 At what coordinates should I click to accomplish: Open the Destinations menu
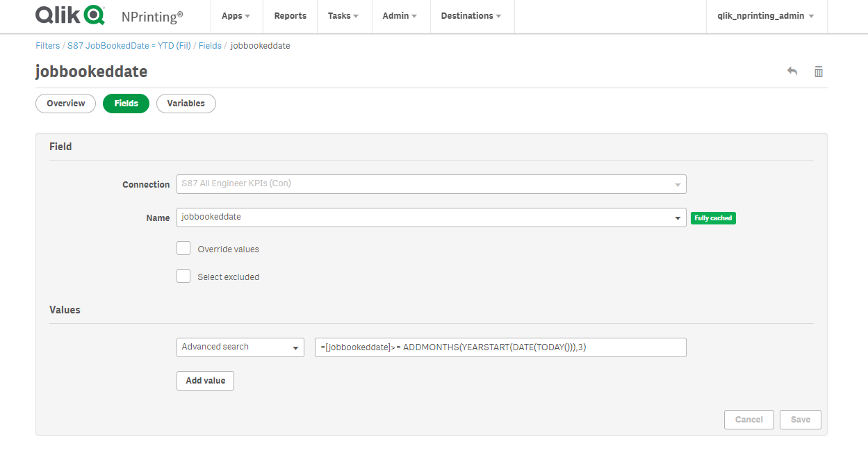[472, 16]
